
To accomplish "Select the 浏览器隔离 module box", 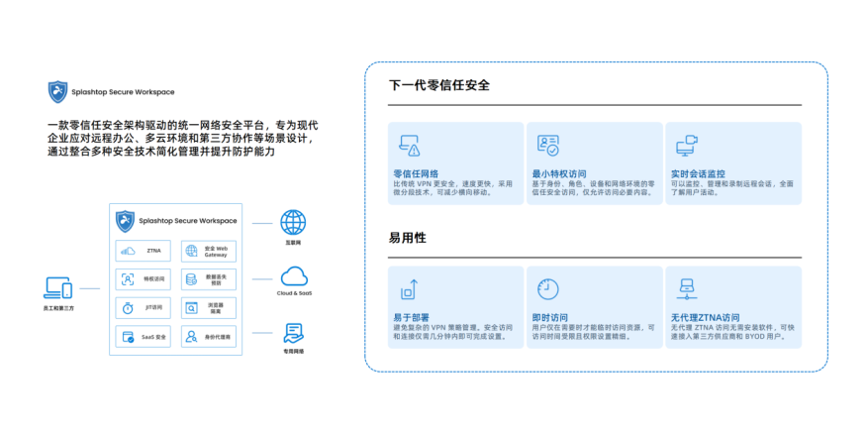I will [x=209, y=307].
